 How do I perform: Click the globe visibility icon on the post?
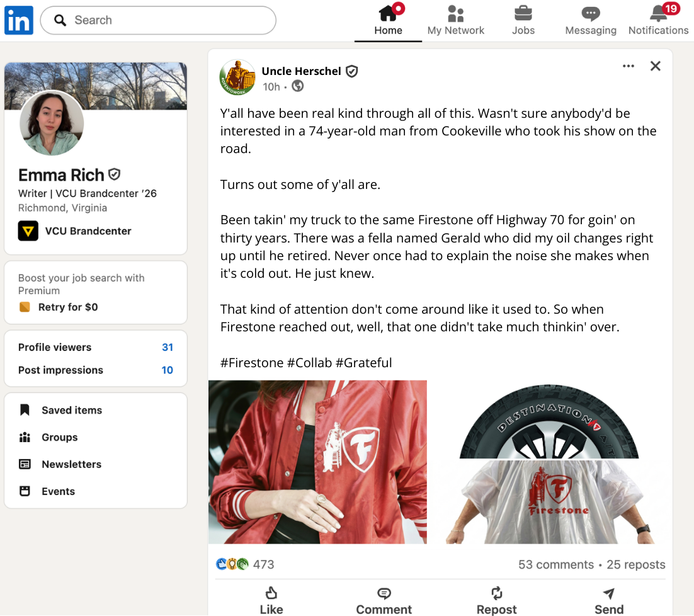[x=298, y=86]
